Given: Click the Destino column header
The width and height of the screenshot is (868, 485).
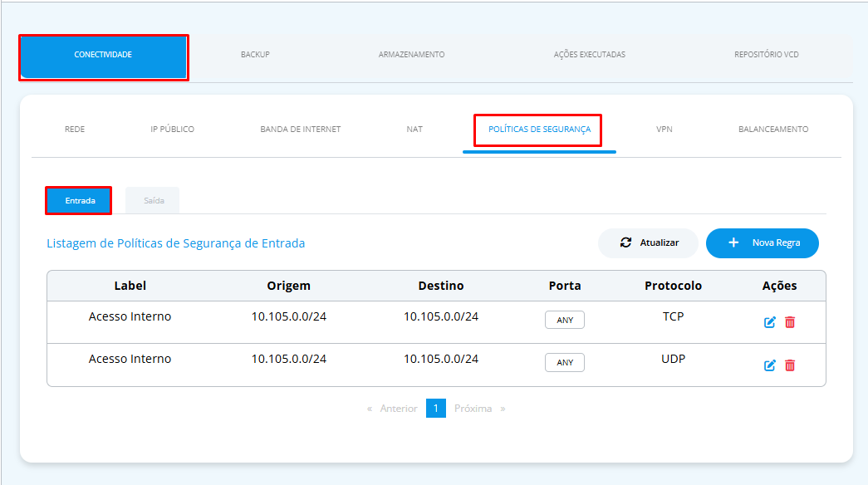Looking at the screenshot, I should pos(440,286).
